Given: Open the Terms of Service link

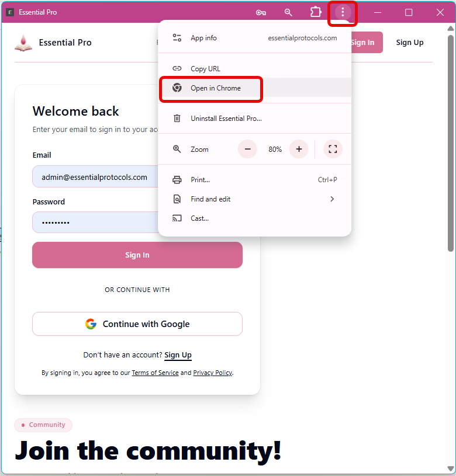Looking at the screenshot, I should click(x=155, y=373).
